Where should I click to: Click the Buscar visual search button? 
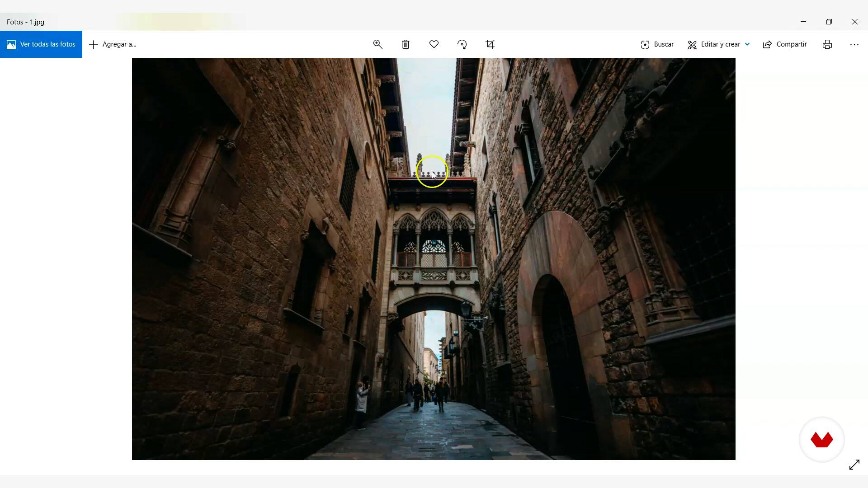tap(657, 44)
